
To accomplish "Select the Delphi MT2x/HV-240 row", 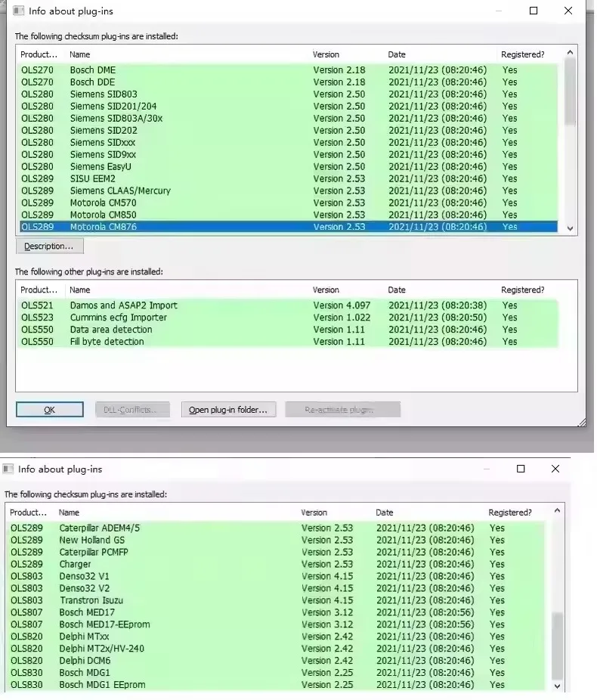I will click(277, 649).
